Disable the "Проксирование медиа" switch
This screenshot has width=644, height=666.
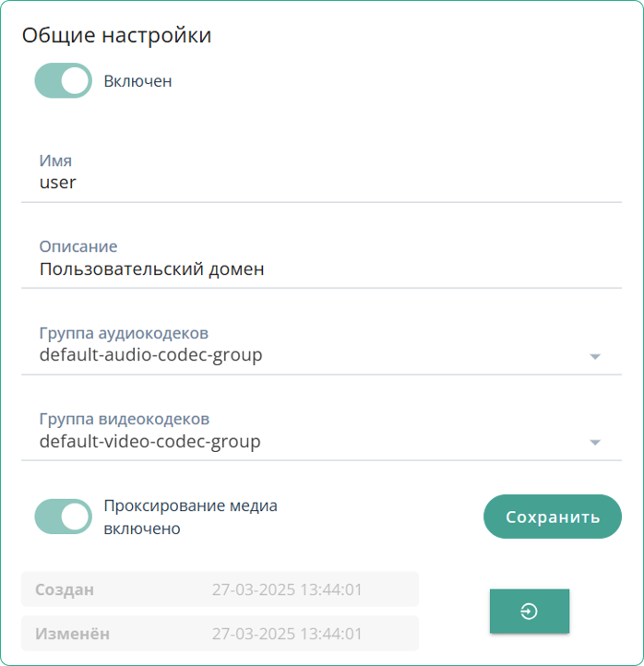pos(63,517)
